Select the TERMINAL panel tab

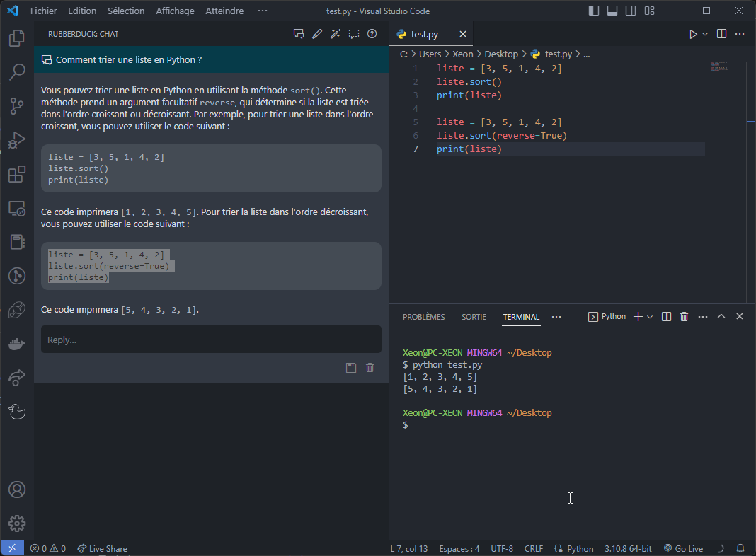(x=521, y=317)
